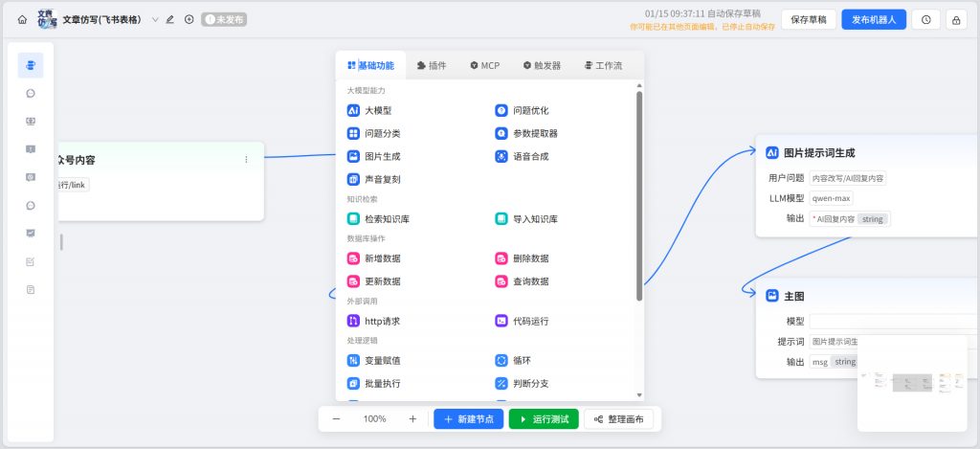Zoom out with the minus button
This screenshot has width=980, height=449.
click(x=336, y=419)
